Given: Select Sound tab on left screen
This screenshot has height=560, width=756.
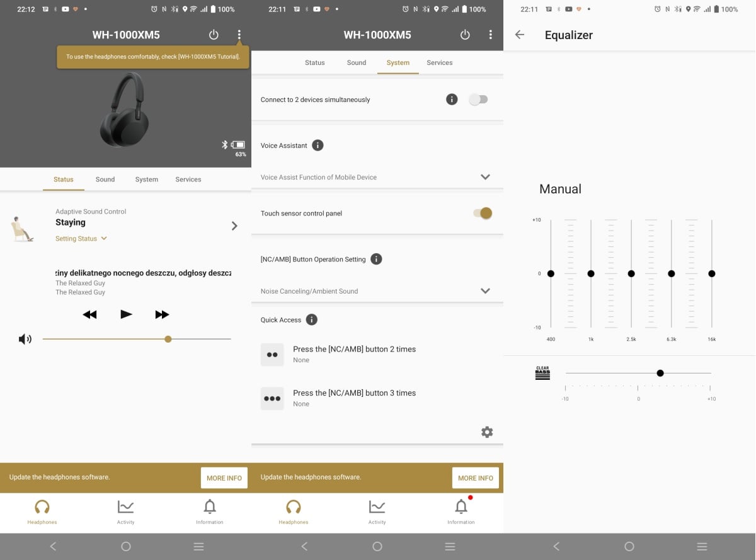Looking at the screenshot, I should click(x=105, y=180).
